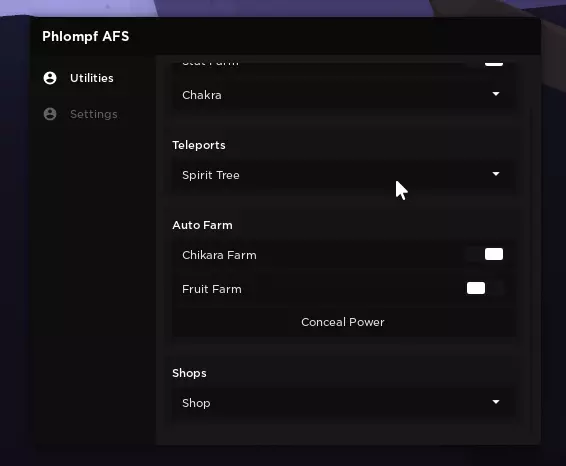Click the caret arrow beside Spirit Tree
Image resolution: width=566 pixels, height=466 pixels.
pos(496,174)
